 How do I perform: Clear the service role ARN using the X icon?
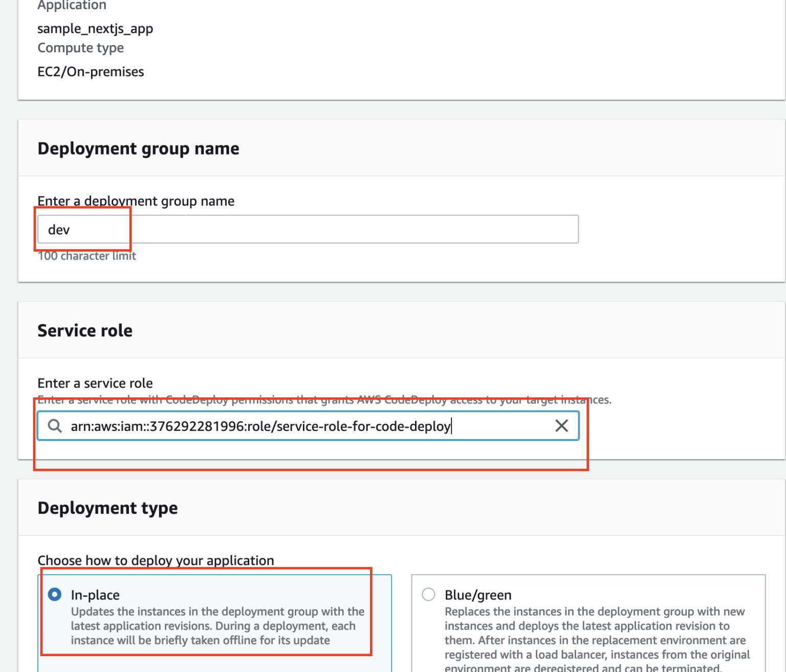[x=561, y=425]
